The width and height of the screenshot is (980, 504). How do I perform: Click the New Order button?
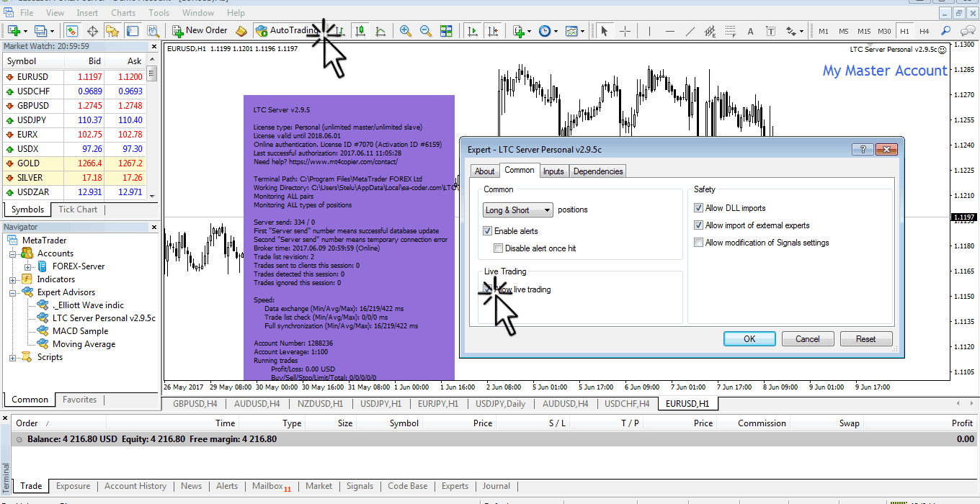(200, 31)
